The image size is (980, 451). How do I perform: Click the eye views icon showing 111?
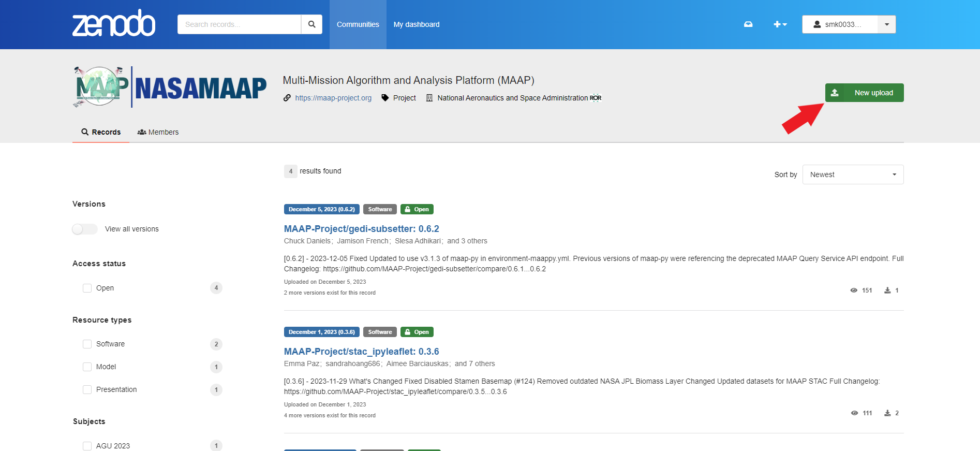(x=854, y=413)
